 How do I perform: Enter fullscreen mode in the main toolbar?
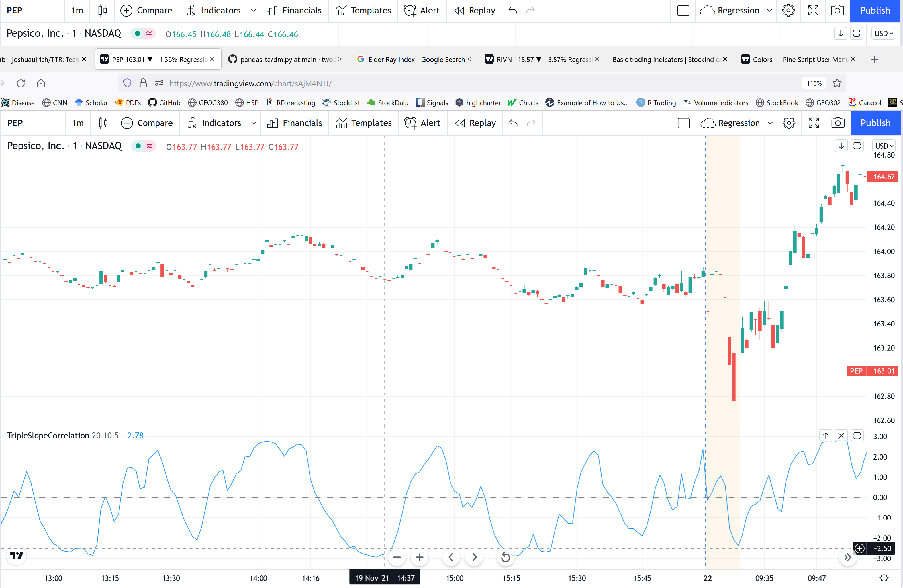814,123
